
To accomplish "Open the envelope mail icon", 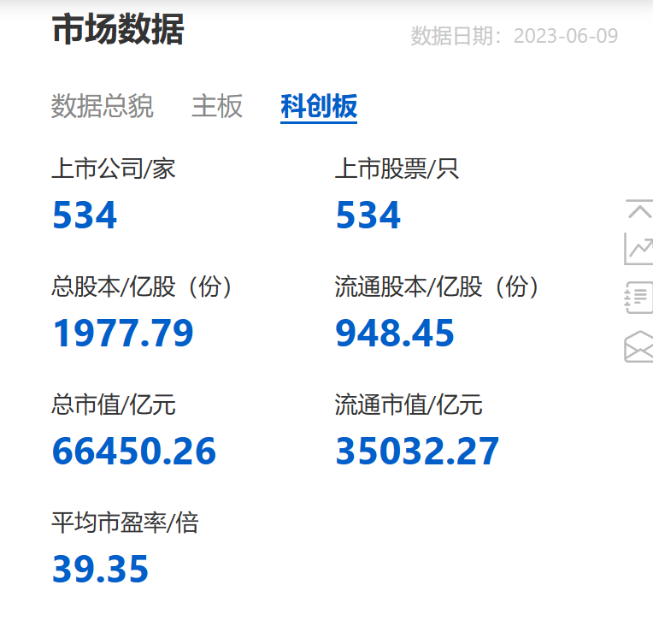I will tap(639, 346).
